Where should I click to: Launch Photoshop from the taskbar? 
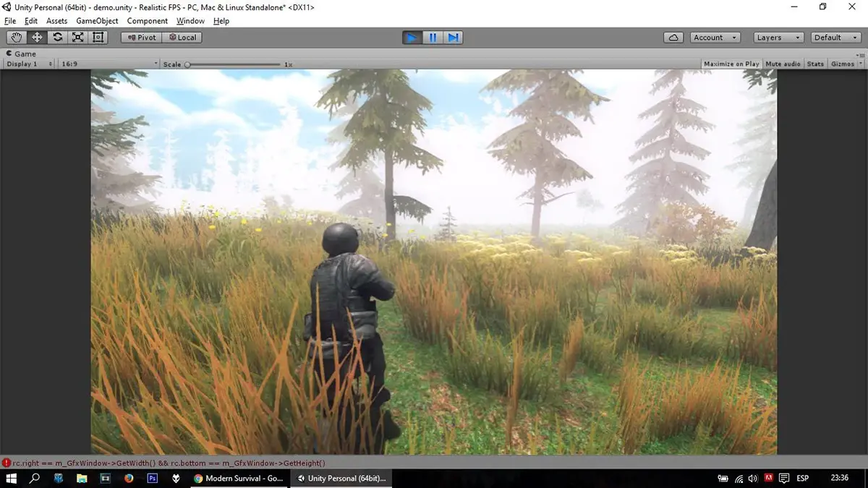pos(153,478)
